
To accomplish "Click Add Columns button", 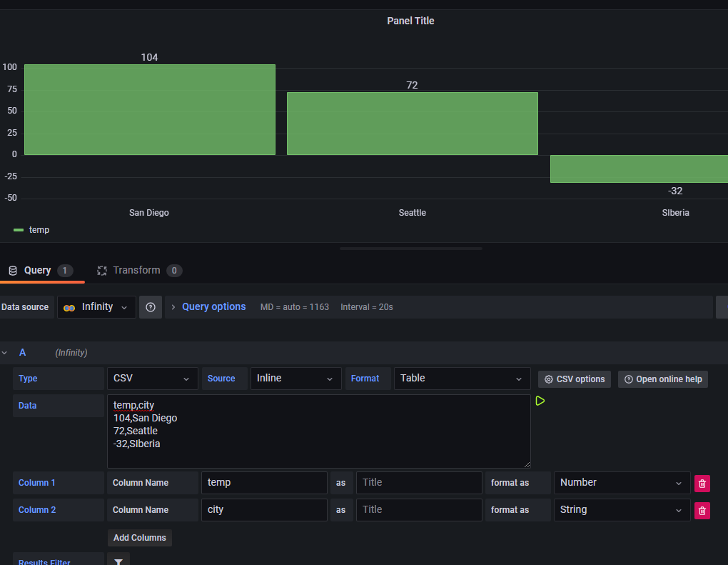I will (140, 538).
